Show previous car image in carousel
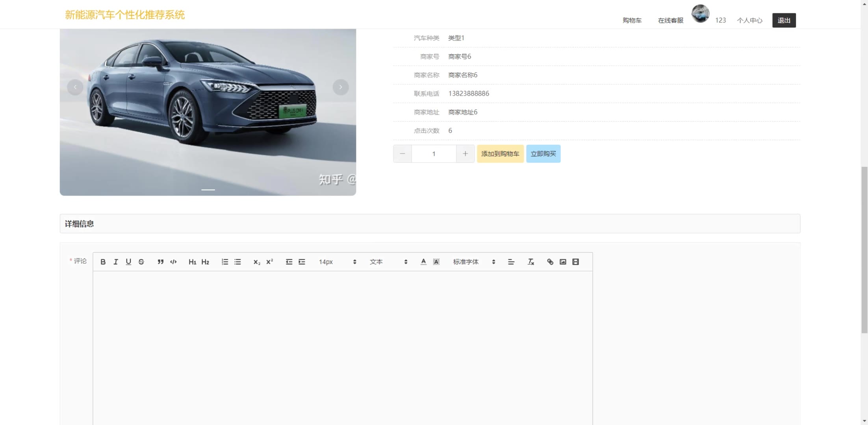 [x=75, y=87]
